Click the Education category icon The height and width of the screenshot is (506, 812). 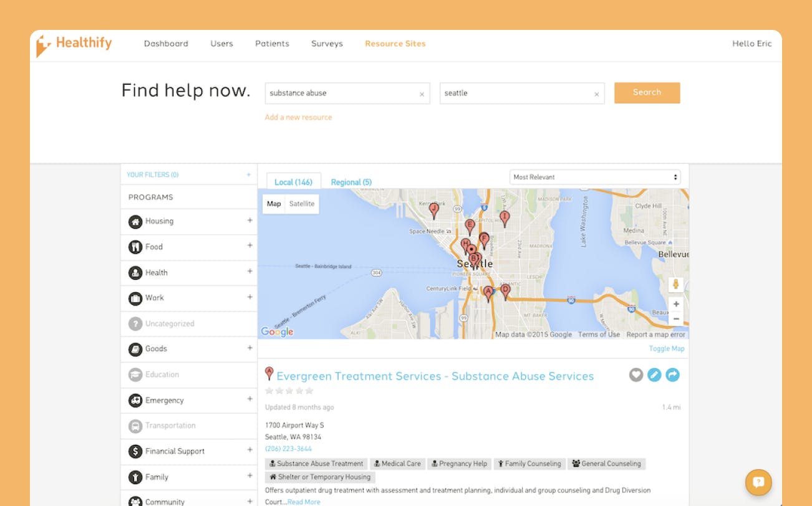(x=135, y=375)
